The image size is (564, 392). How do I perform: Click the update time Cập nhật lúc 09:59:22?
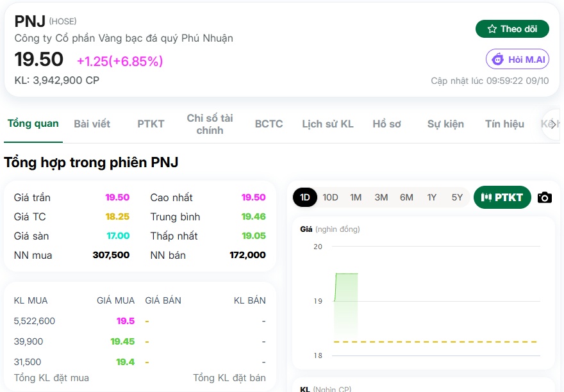pyautogui.click(x=490, y=81)
